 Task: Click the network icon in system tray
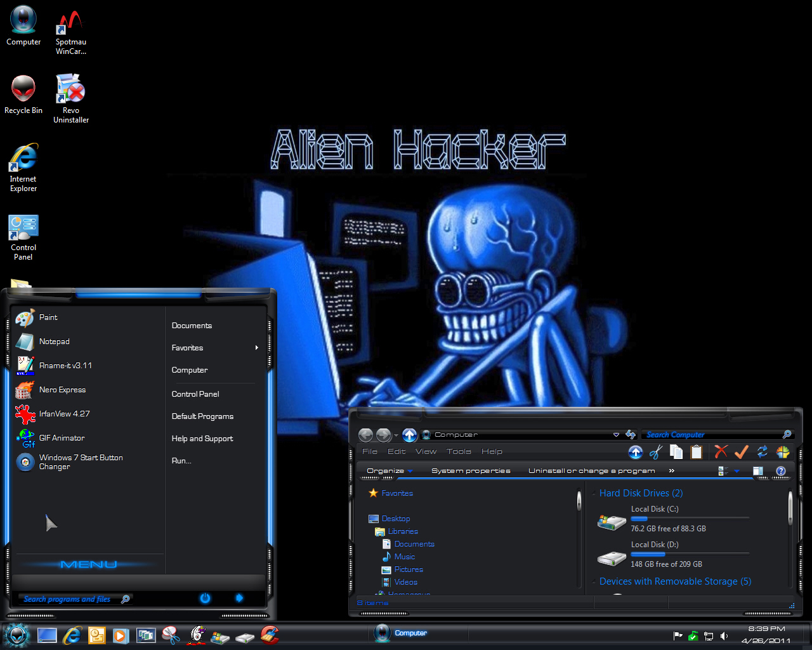coord(709,636)
